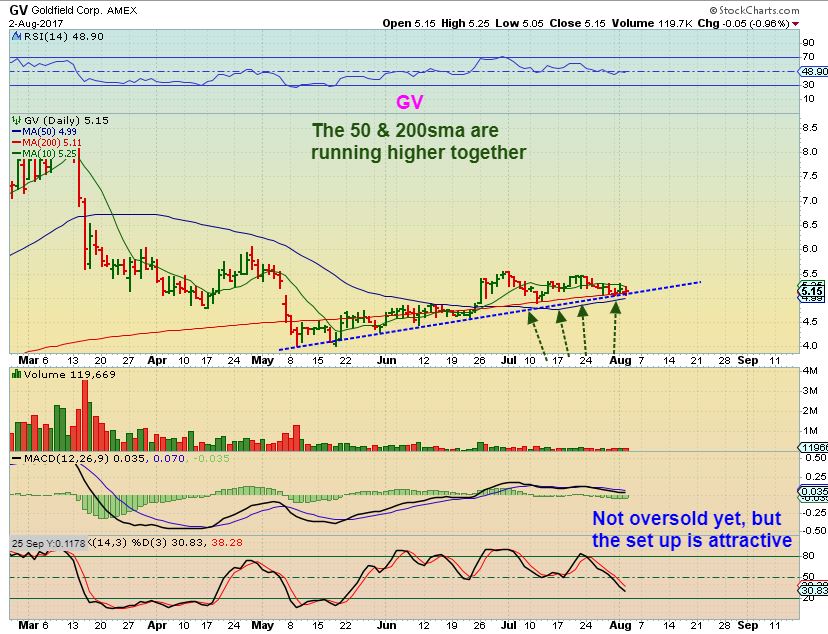Click the 0.035 MACD value tag on axis

click(x=814, y=491)
